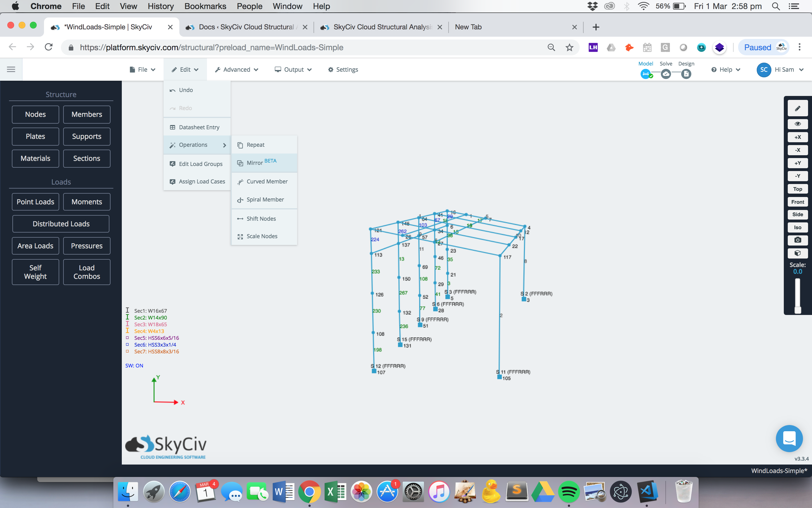812x508 pixels.
Task: Click the Dropbox menu bar icon
Action: click(593, 6)
